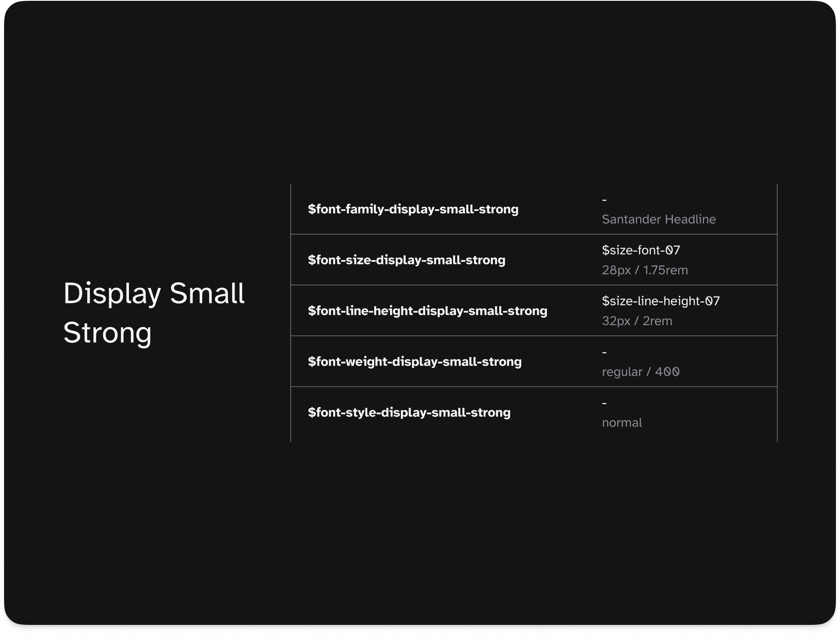Click the Display Small Strong heading
The image size is (840, 638).
click(x=154, y=312)
